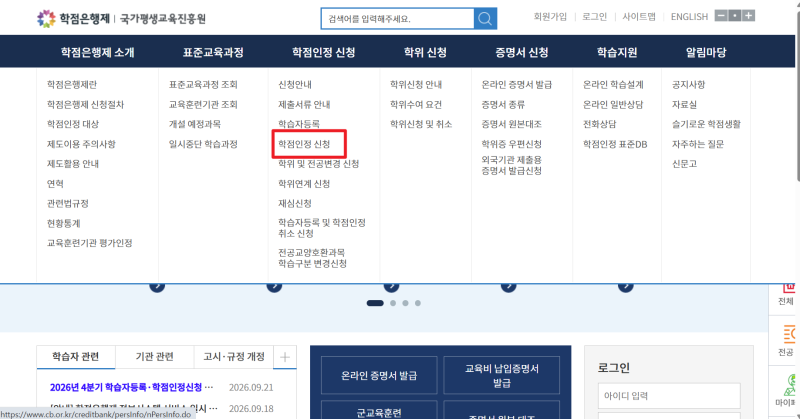
Task: Open 학점은행제 소개 main menu
Action: click(x=97, y=52)
